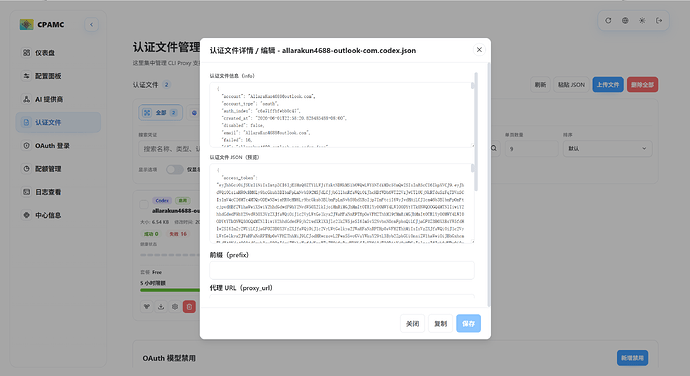Click the 保存 button in dialog
690x376 pixels.
468,324
